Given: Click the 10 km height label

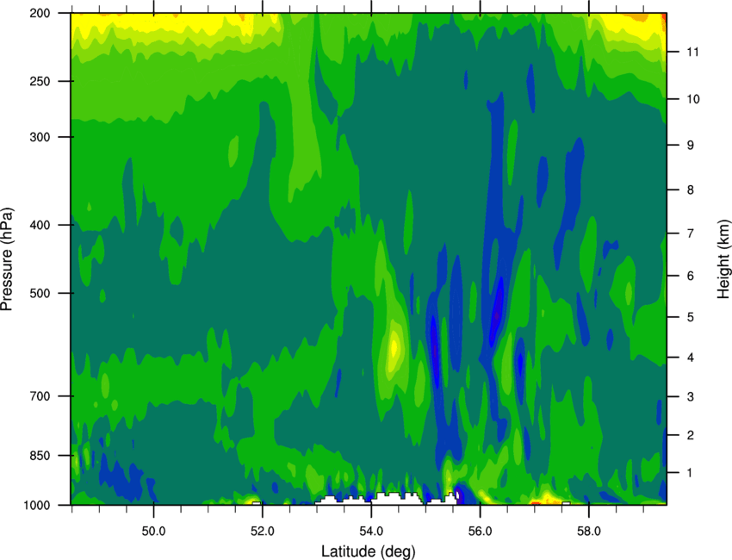Looking at the screenshot, I should pos(693,99).
